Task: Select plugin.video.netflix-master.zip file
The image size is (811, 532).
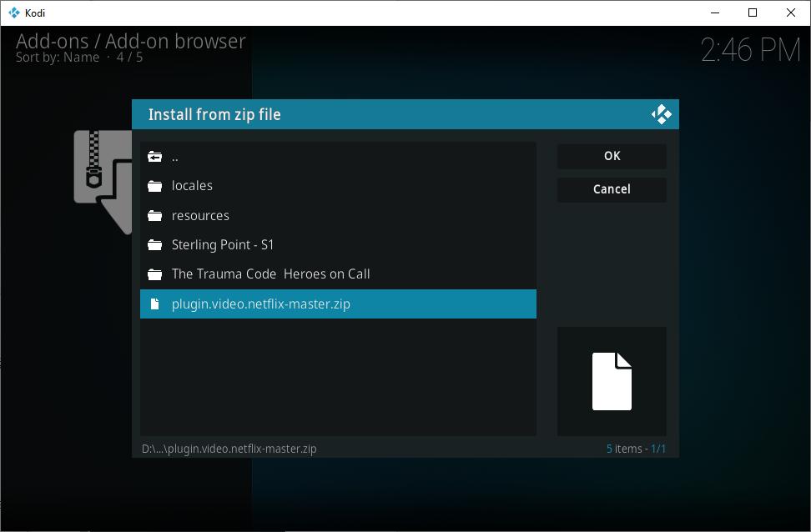Action: [x=338, y=304]
